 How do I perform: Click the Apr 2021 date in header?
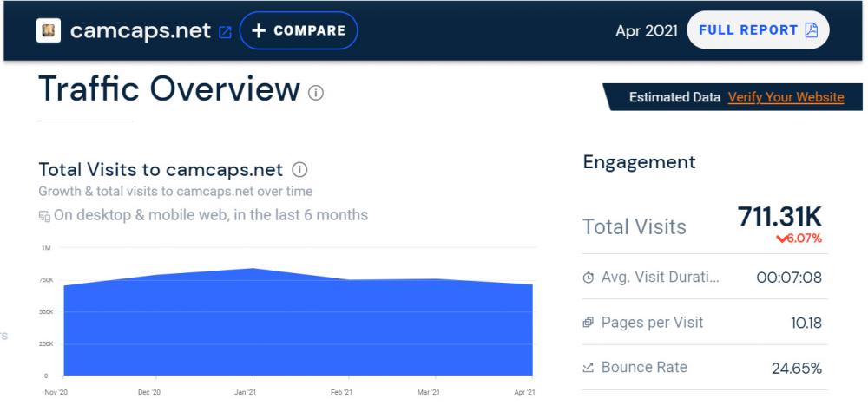tap(644, 30)
